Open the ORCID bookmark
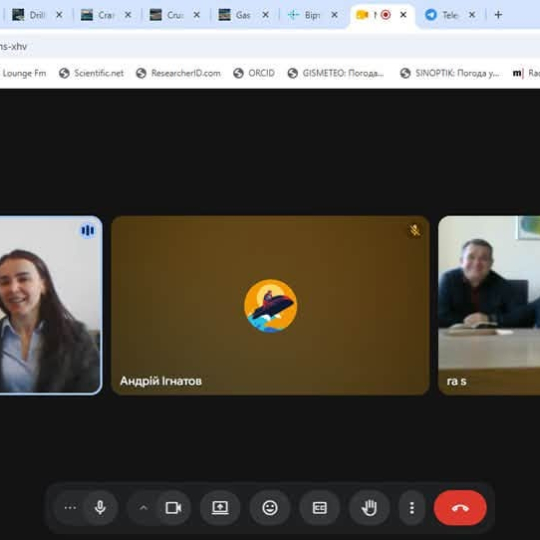The width and height of the screenshot is (540, 540). pyautogui.click(x=254, y=73)
